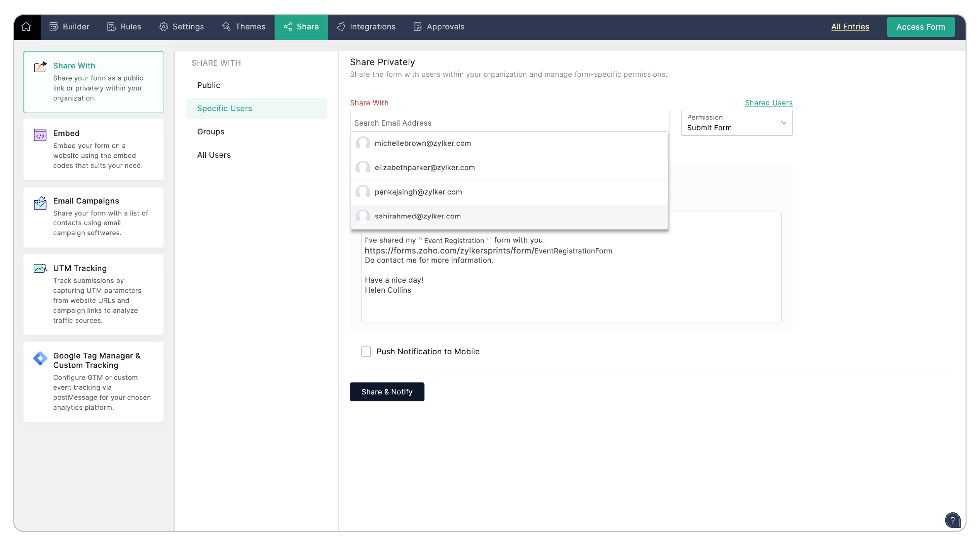Open the All Entries link
Viewport: 980px width, 546px height.
click(850, 27)
